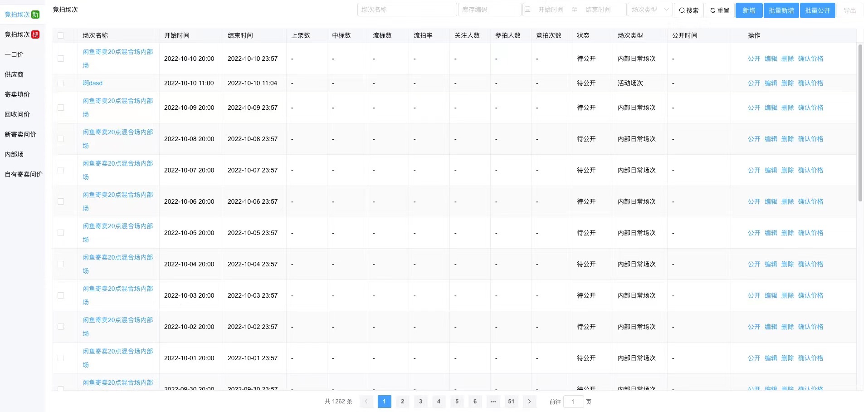
Task: Check the row starting 2022-10-05 20:00
Action: (61, 233)
